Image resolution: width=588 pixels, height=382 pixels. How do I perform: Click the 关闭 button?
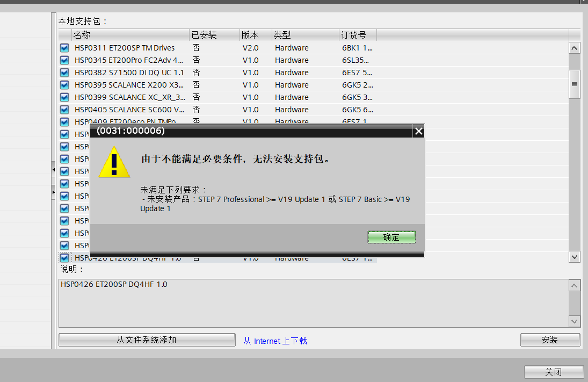click(554, 372)
